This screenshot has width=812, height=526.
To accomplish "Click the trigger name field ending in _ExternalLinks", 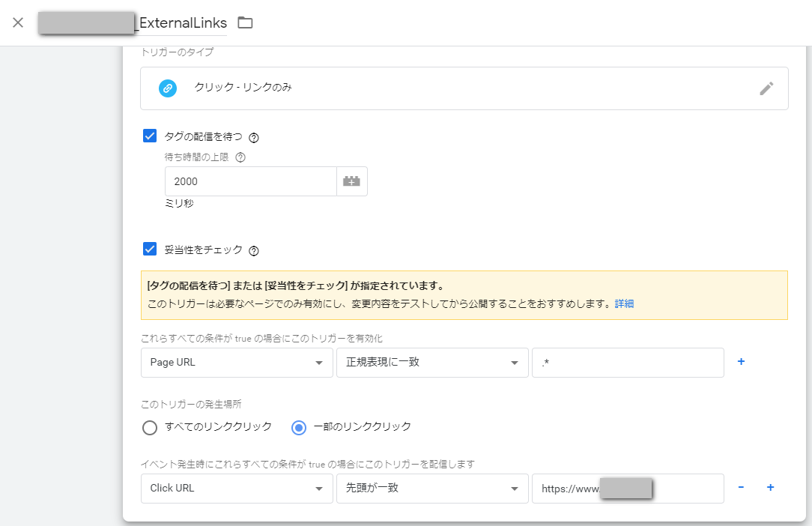I will [x=133, y=23].
